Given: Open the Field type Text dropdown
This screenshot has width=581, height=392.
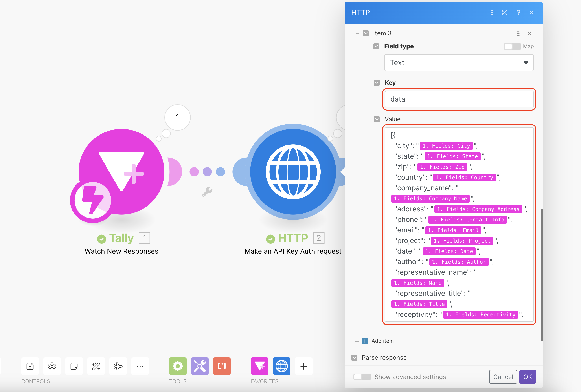Looking at the screenshot, I should 459,63.
